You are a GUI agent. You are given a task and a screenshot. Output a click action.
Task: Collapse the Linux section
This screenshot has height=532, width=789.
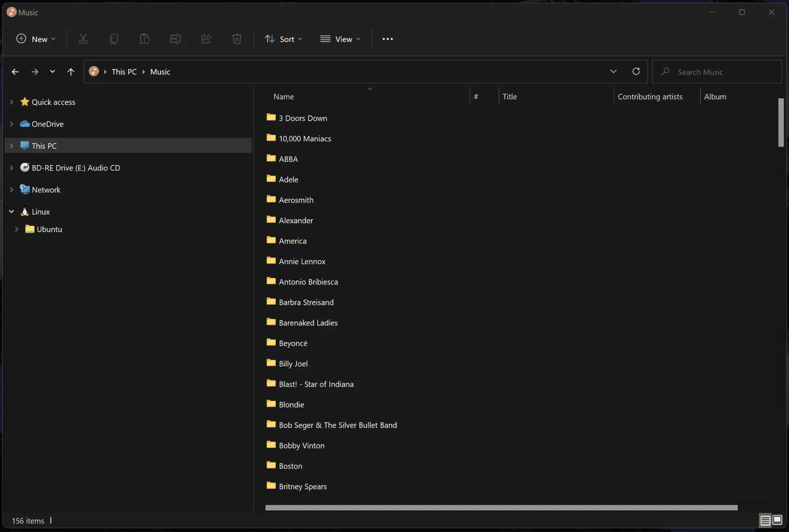click(12, 211)
